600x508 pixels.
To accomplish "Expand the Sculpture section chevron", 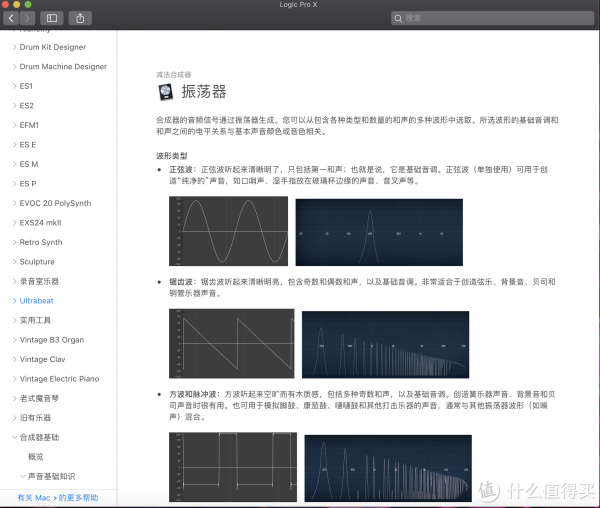I will tap(15, 262).
